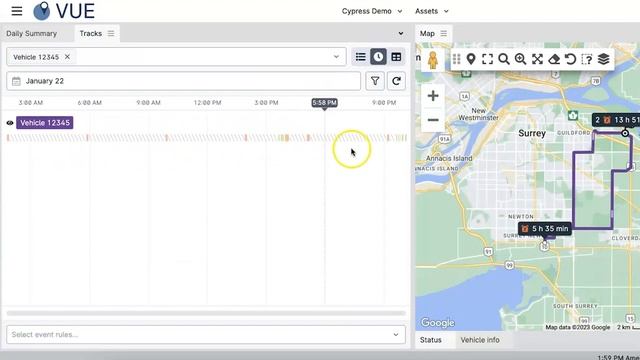This screenshot has width=640, height=360.
Task: Select the identify area question tool
Action: [587, 59]
